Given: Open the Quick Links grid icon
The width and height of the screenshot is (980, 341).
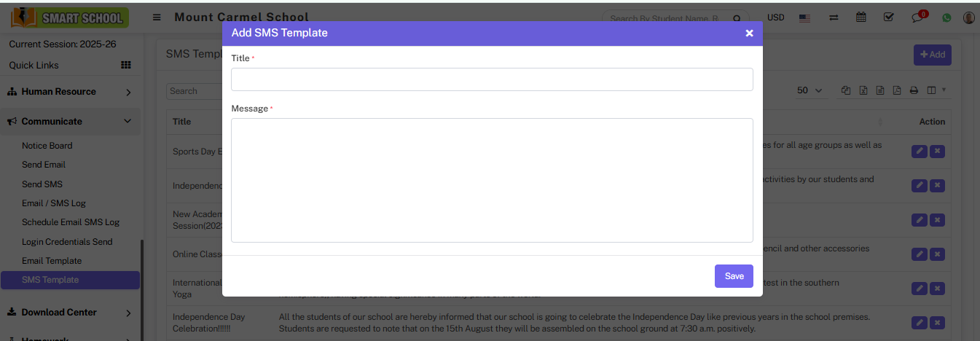Looking at the screenshot, I should [x=125, y=65].
